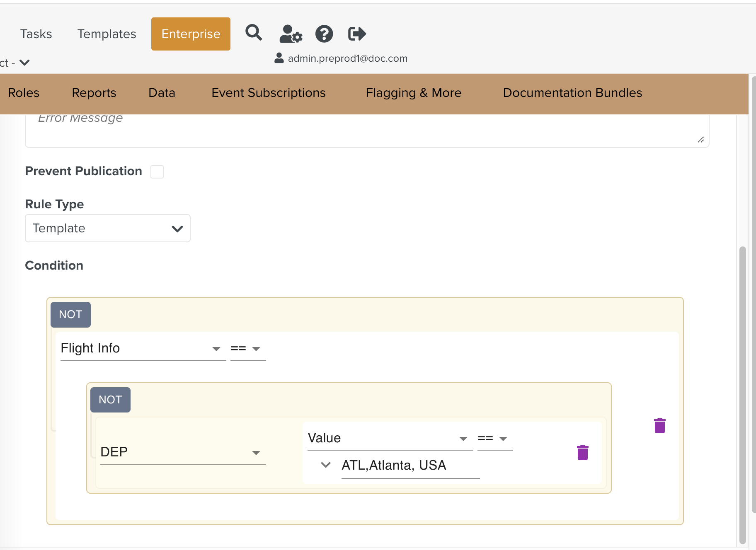Switch to the Event Subscriptions tab
Image resolution: width=756 pixels, height=550 pixels.
(268, 93)
